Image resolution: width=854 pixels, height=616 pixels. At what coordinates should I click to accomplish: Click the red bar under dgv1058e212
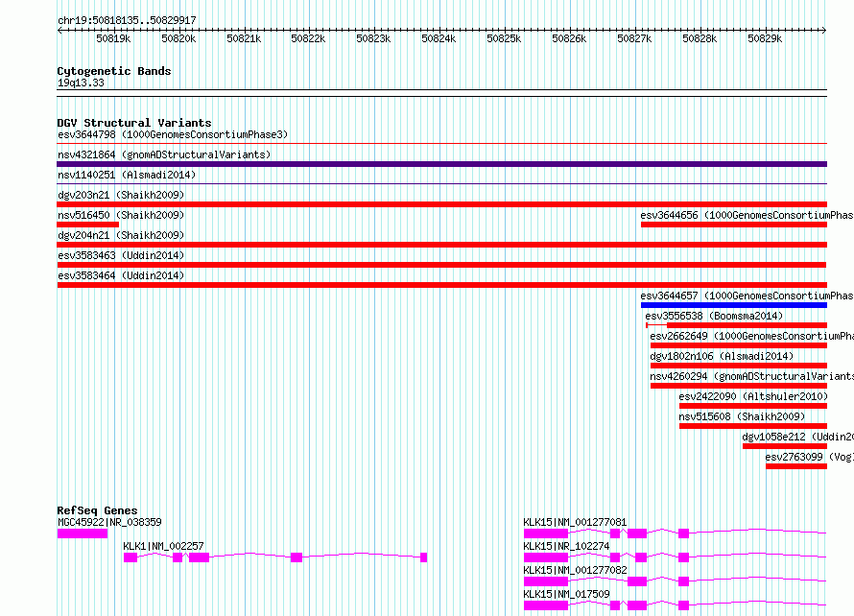point(785,446)
